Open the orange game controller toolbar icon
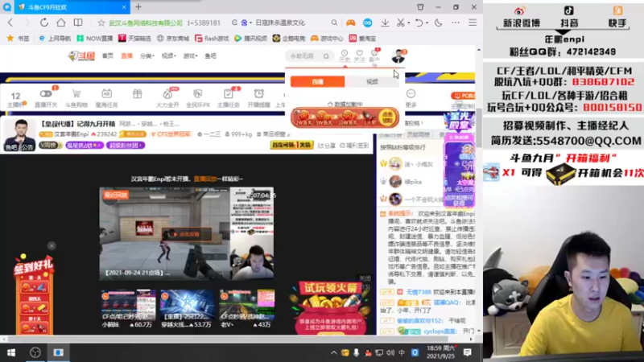The width and height of the screenshot is (644, 362). (350, 23)
